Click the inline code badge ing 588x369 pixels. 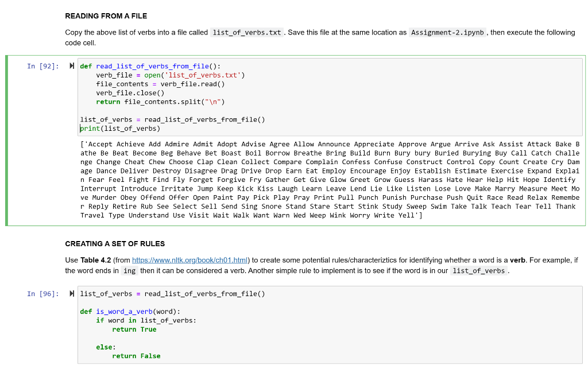point(129,270)
